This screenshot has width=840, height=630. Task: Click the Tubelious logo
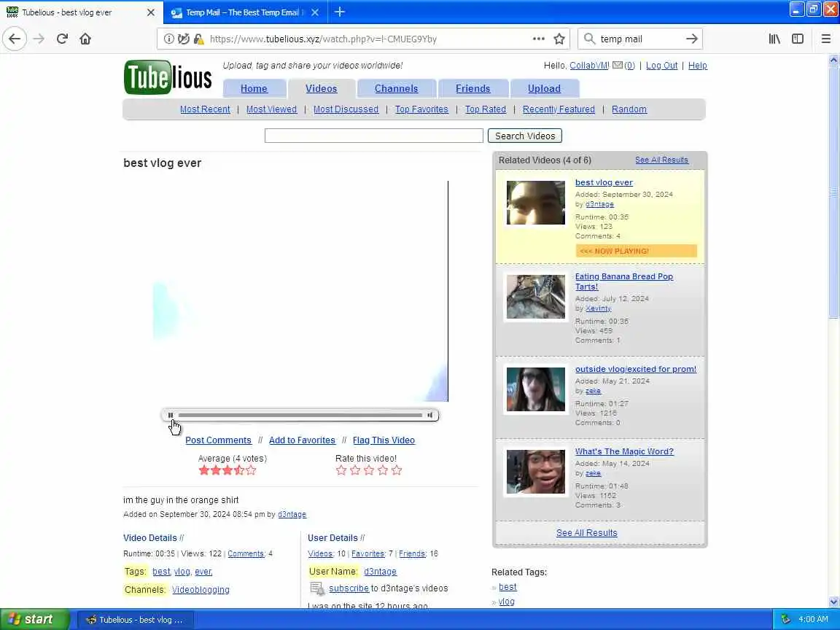click(168, 77)
